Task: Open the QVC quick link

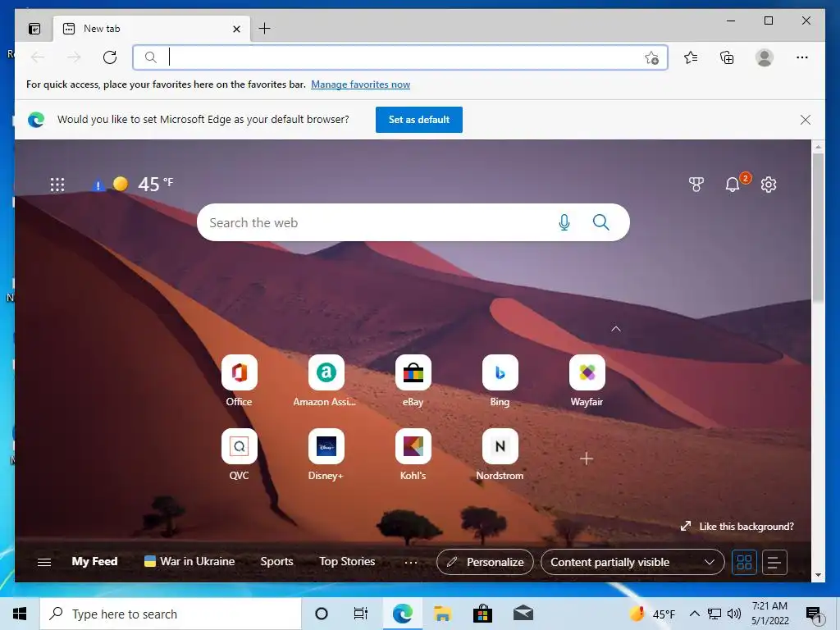Action: 239,454
